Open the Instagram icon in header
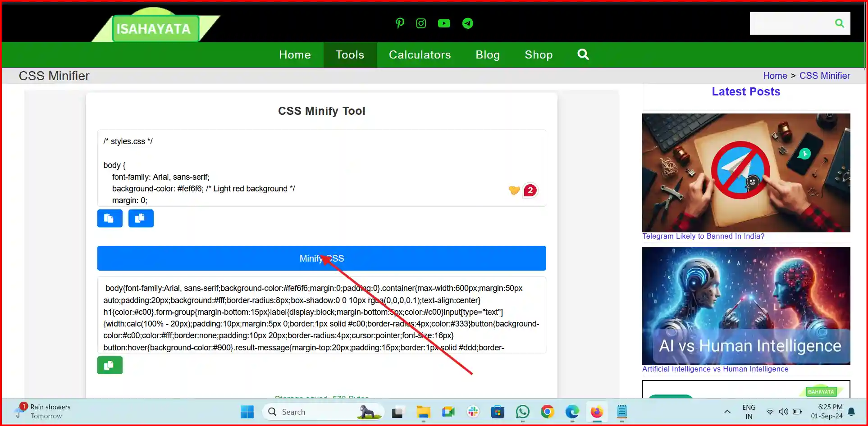Screen dimensions: 868x426 coord(420,23)
